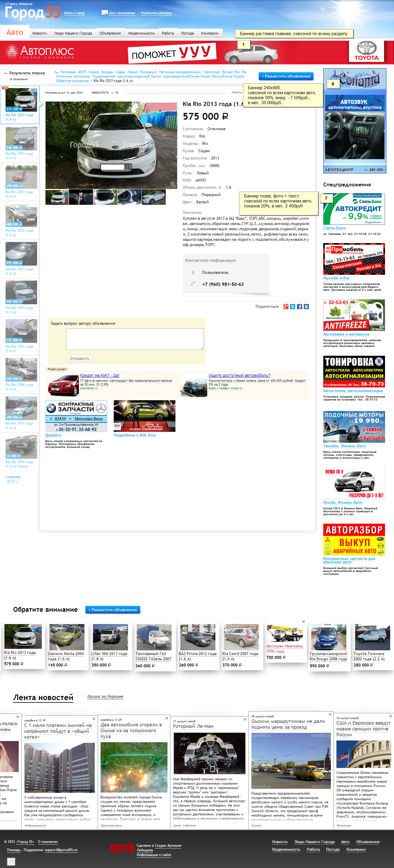This screenshot has width=394, height=868.
Task: Open the Погода tab
Action: pos(187,33)
